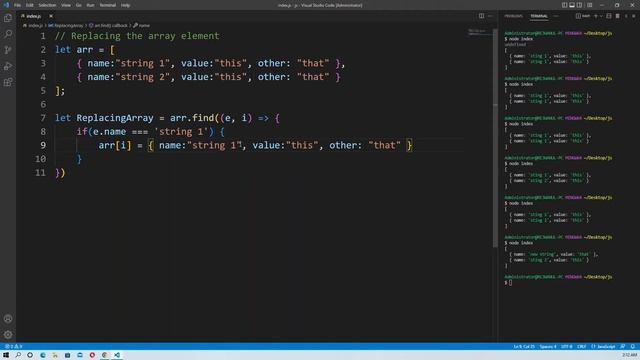Open feedback icon in status bar
Screen dimensions: 640x360
tap(623, 346)
